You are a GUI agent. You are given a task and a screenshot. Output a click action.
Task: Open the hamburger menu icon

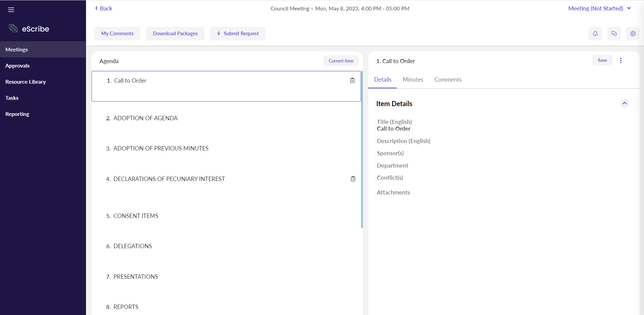click(x=11, y=10)
